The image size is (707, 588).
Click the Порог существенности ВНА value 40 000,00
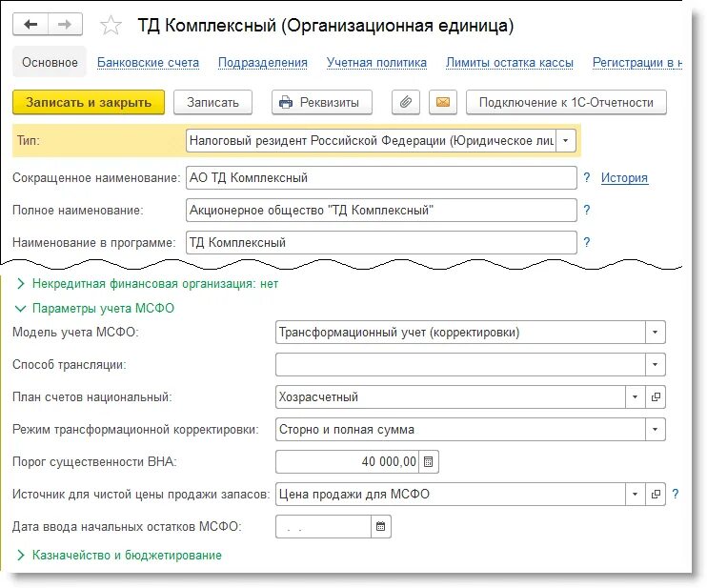[x=347, y=462]
